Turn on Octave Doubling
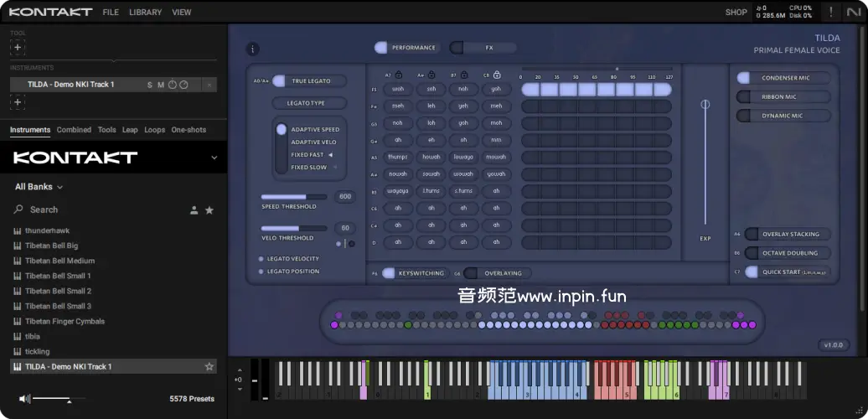The height and width of the screenshot is (419, 868). point(752,253)
